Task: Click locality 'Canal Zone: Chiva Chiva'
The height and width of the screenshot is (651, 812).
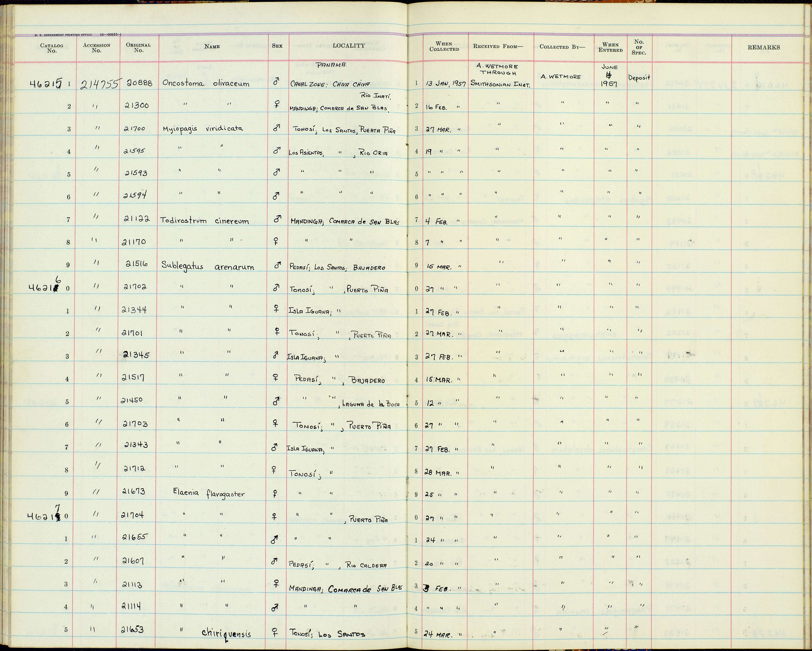Action: tap(330, 84)
